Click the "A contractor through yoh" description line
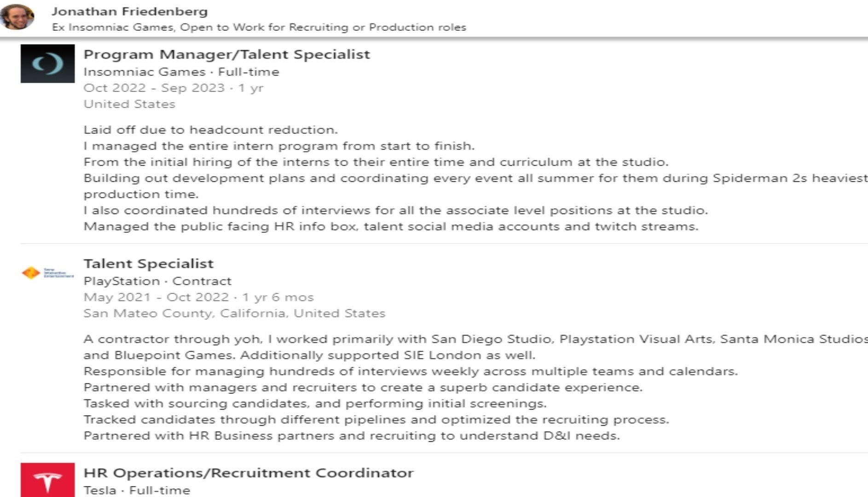The height and width of the screenshot is (497, 868). click(x=474, y=339)
